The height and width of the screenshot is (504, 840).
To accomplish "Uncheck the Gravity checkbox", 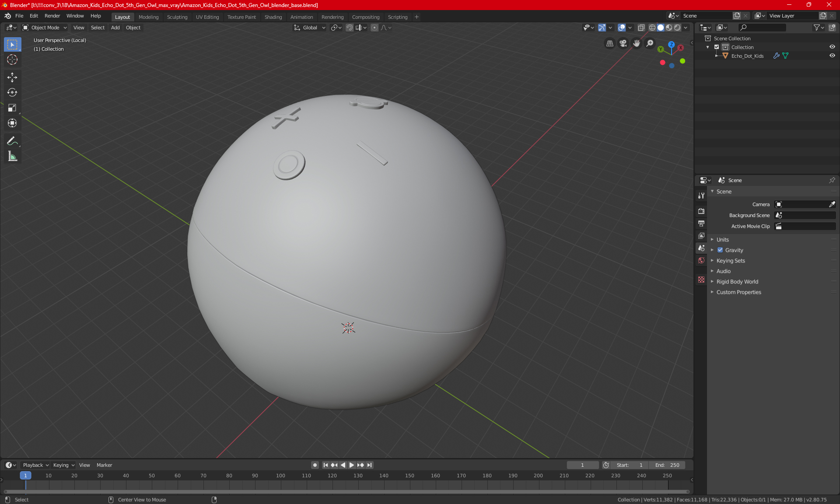I will pyautogui.click(x=720, y=250).
